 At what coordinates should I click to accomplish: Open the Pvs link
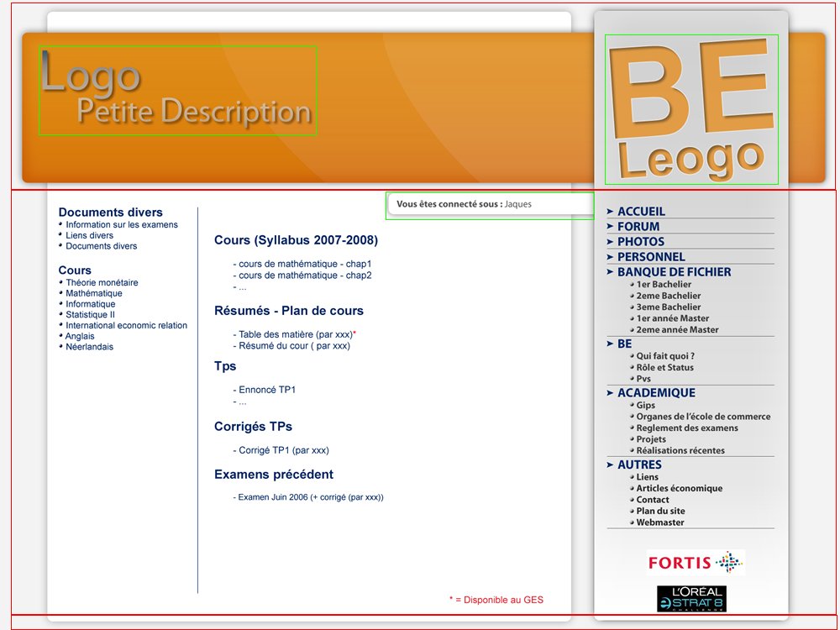click(x=643, y=379)
